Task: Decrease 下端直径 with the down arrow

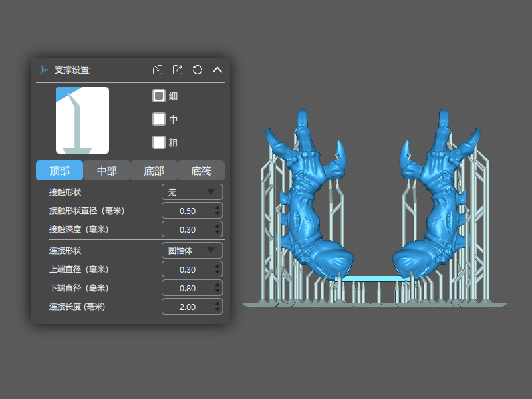Action: pos(218,291)
